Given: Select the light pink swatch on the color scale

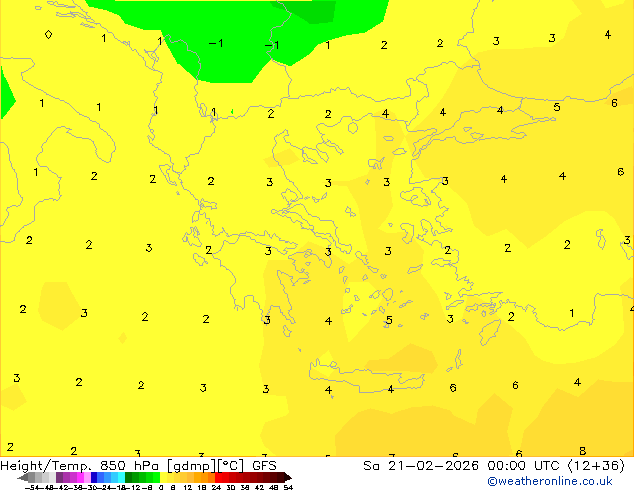Looking at the screenshot, I should point(87,477).
